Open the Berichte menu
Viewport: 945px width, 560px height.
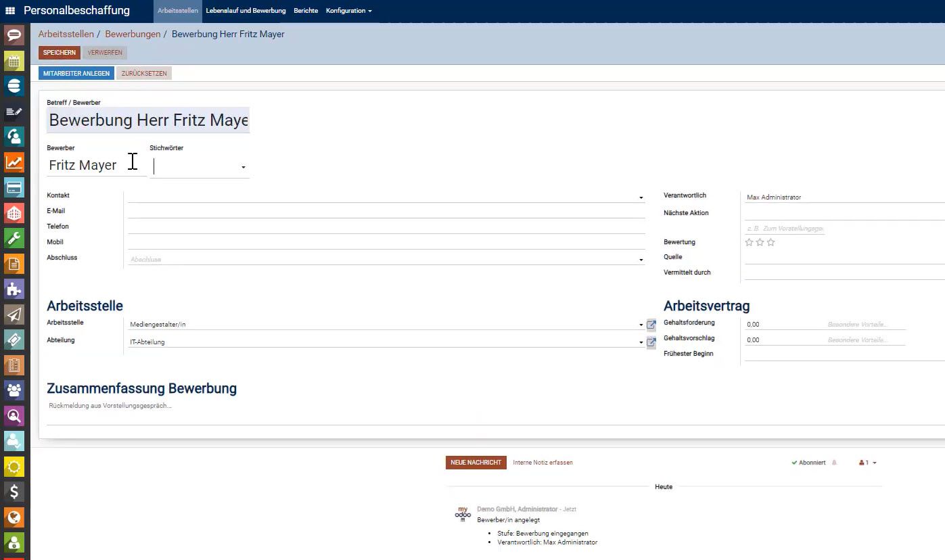click(x=306, y=10)
